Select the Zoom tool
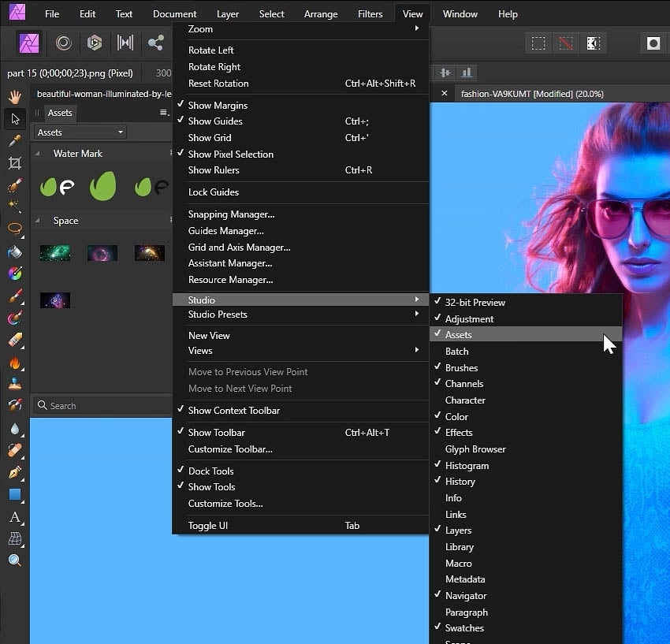Viewport: 670px width, 644px height. [x=14, y=560]
